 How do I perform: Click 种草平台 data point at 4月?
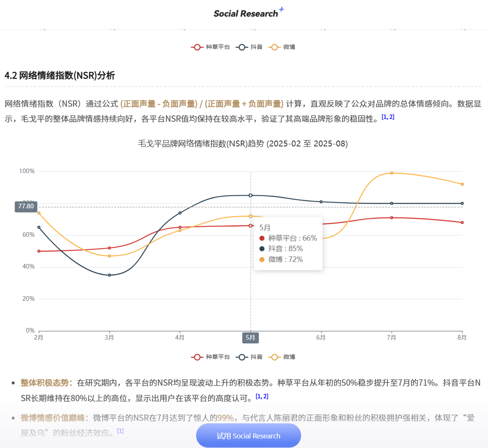tap(180, 227)
